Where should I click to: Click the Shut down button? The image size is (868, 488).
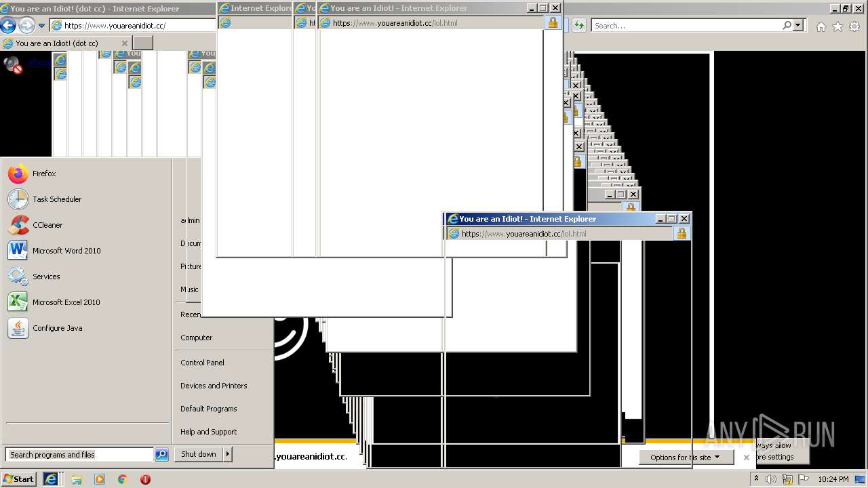coord(199,455)
